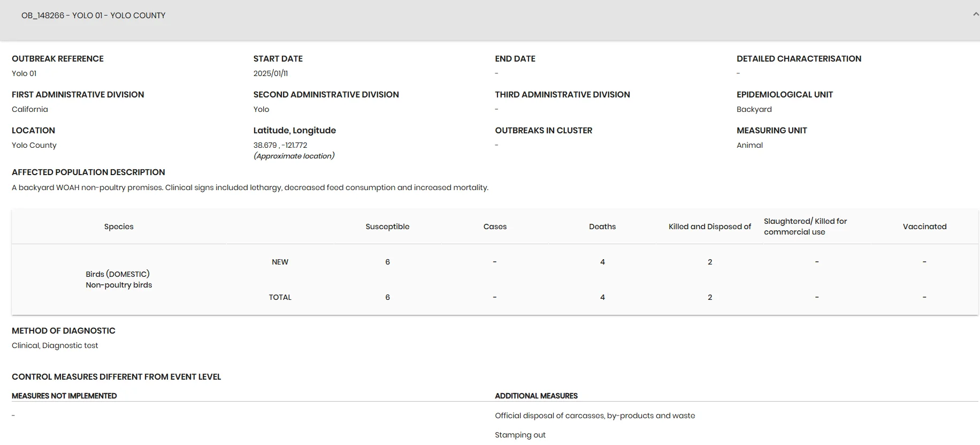Select the OUTBREAK REFERENCE label
980x445 pixels.
point(58,59)
